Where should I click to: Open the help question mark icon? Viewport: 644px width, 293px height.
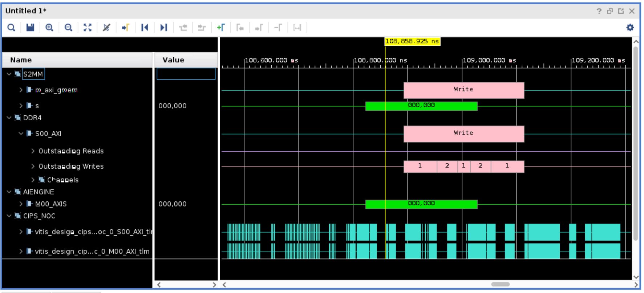tap(599, 11)
